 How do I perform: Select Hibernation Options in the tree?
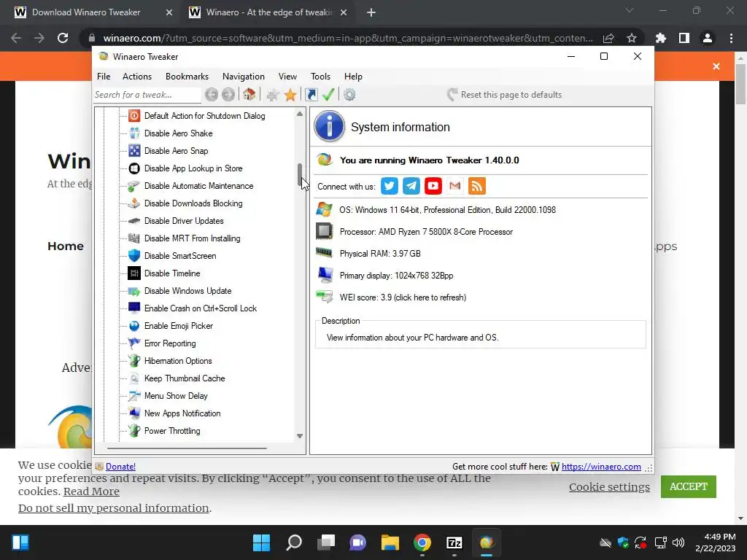pos(178,361)
